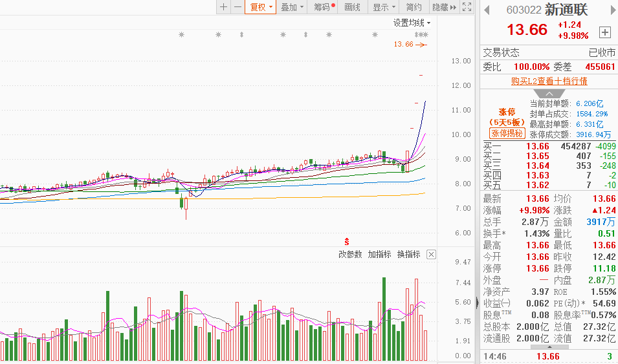Image resolution: width=618 pixels, height=364 pixels.
Task: Click the 买一 bid row price 13.66
Action: (x=538, y=147)
